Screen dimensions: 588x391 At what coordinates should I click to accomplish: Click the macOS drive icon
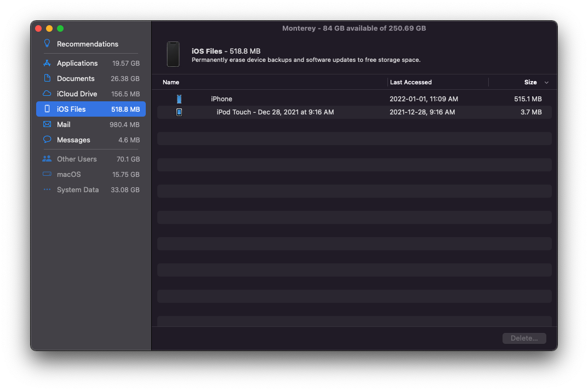click(47, 174)
